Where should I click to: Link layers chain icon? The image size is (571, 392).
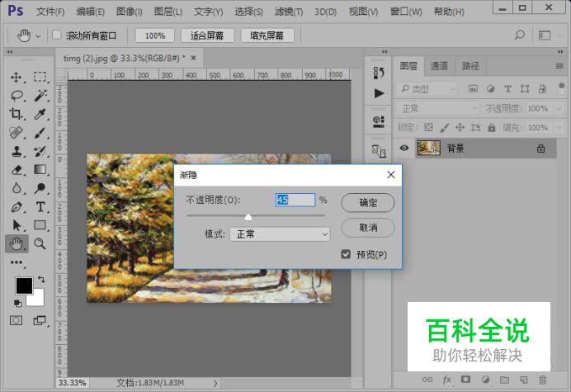point(427,380)
